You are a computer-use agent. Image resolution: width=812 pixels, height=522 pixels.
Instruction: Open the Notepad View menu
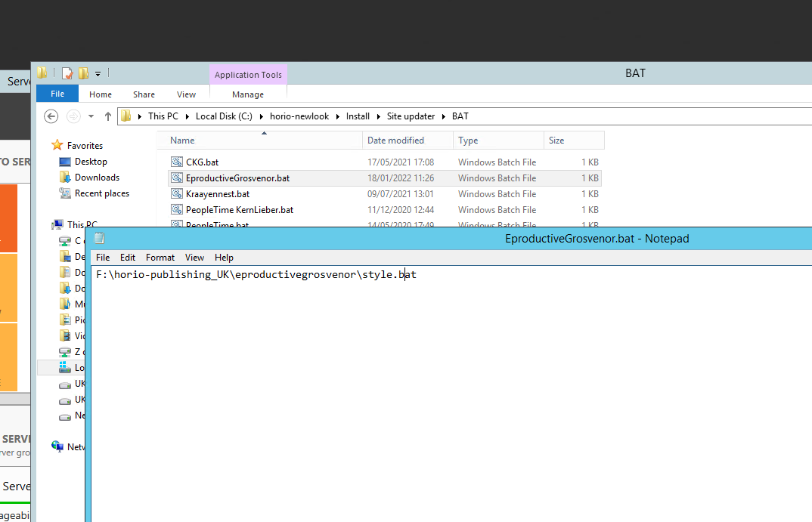(x=195, y=258)
